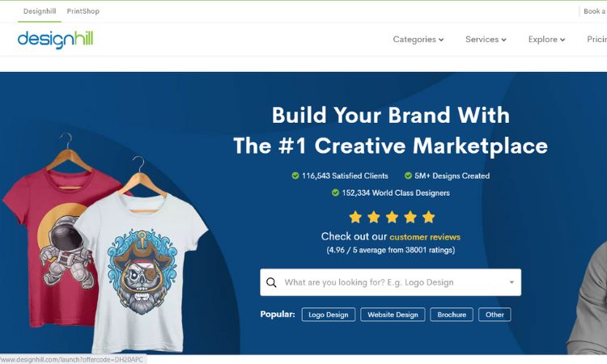Select the Brochure popular tag
The width and height of the screenshot is (607, 364).
452,315
